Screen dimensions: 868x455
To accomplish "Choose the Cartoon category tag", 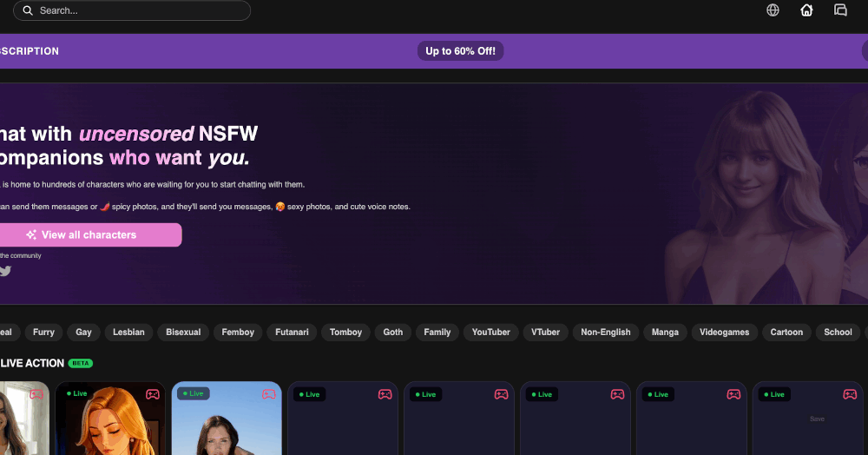I will point(786,332).
